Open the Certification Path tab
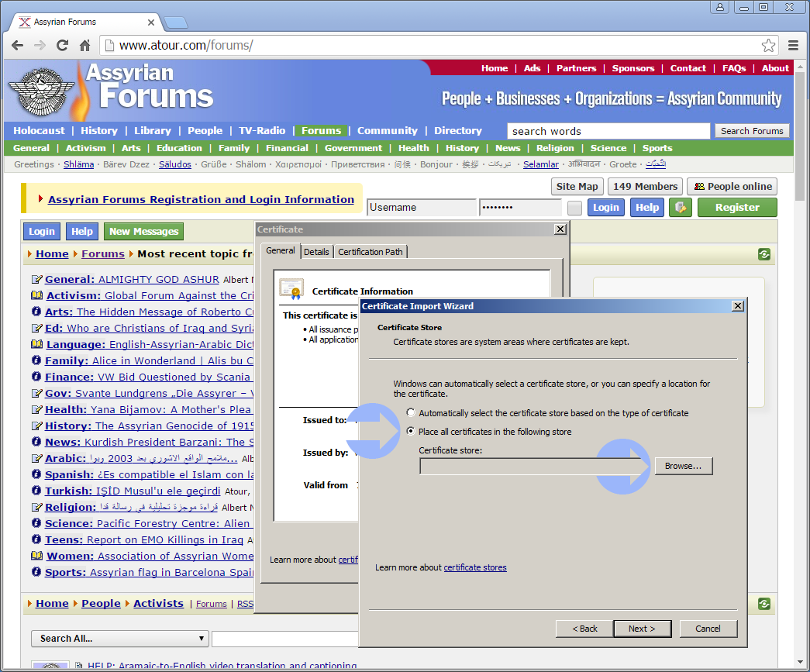The width and height of the screenshot is (810, 672). tap(371, 252)
